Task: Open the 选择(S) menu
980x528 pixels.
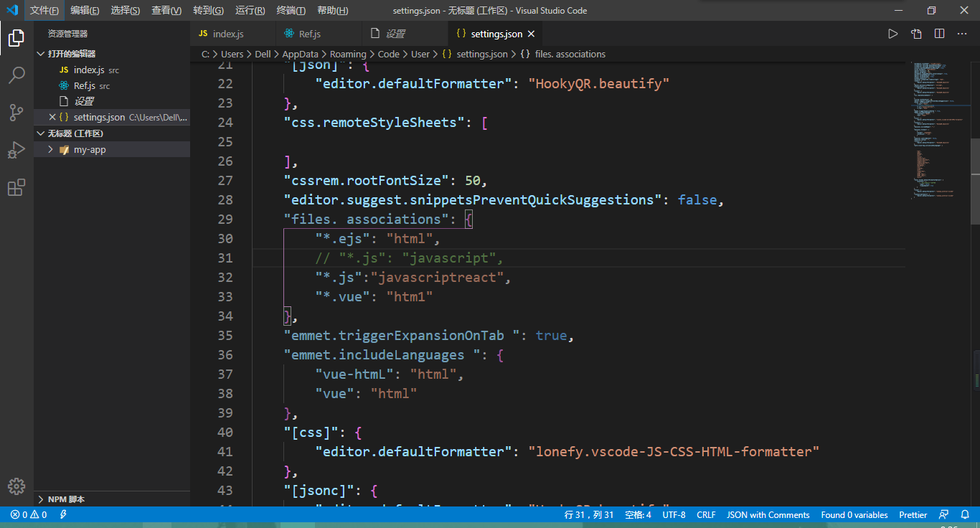Action: coord(126,11)
